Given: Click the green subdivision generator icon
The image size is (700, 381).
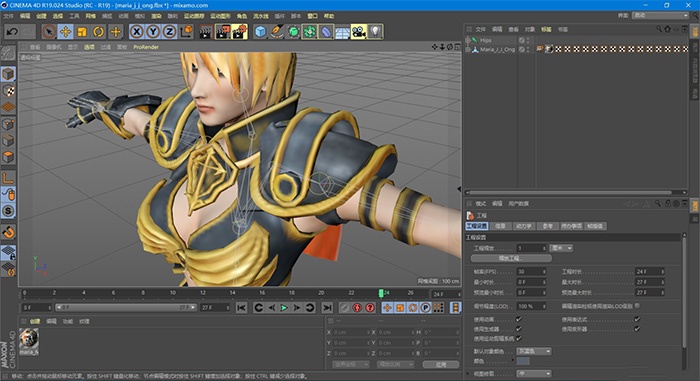Looking at the screenshot, I should 293,32.
